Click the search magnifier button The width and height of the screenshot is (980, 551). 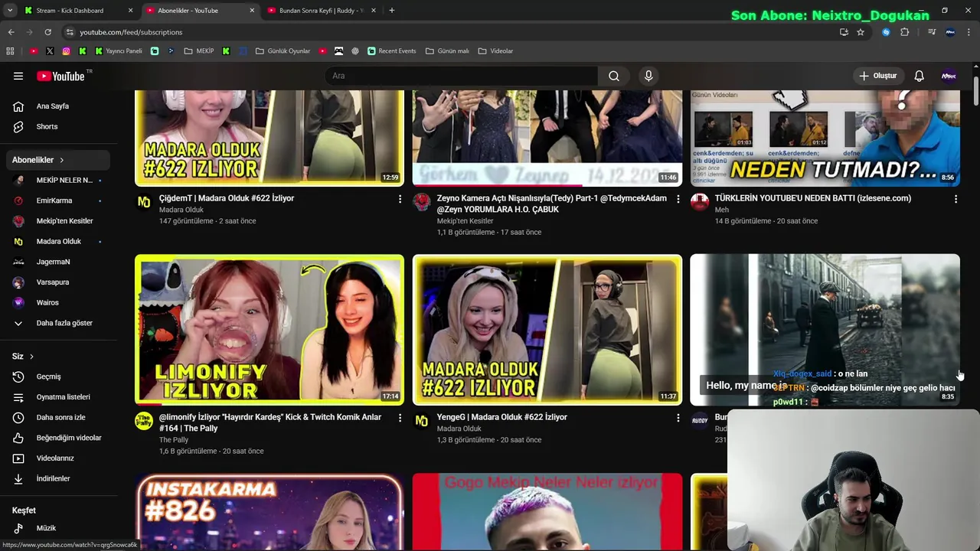613,76
